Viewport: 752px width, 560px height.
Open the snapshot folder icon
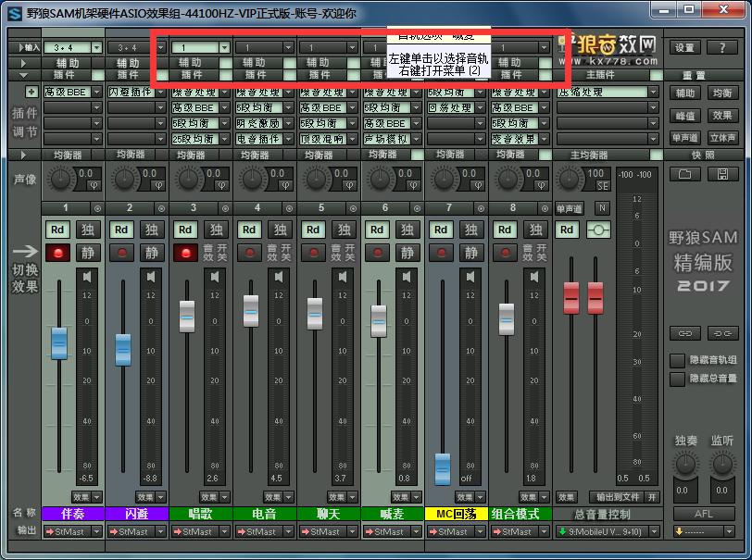(x=684, y=174)
